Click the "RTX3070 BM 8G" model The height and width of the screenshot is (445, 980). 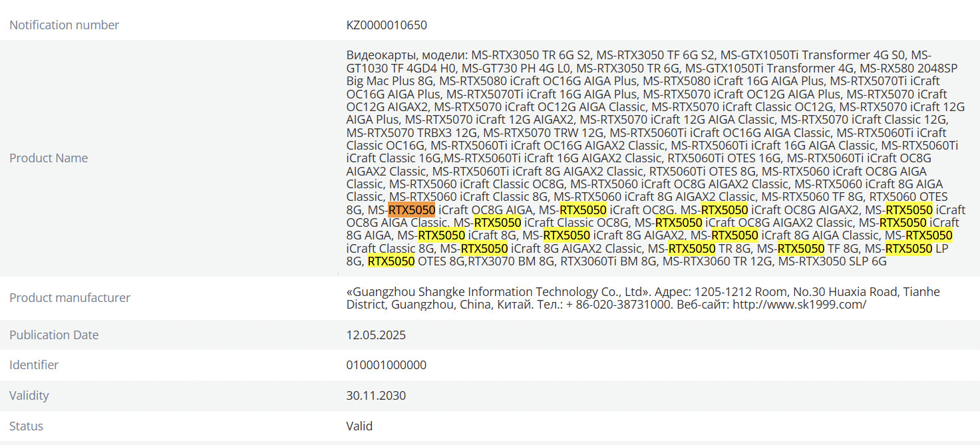pyautogui.click(x=511, y=261)
